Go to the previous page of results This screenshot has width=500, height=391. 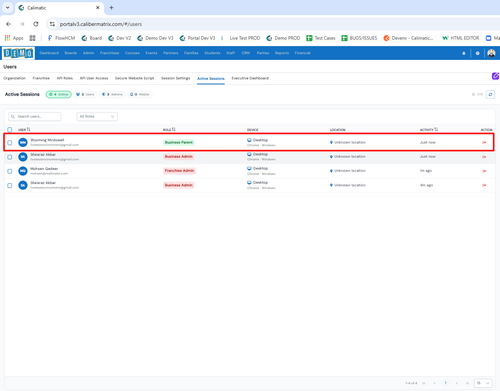[x=434, y=383]
